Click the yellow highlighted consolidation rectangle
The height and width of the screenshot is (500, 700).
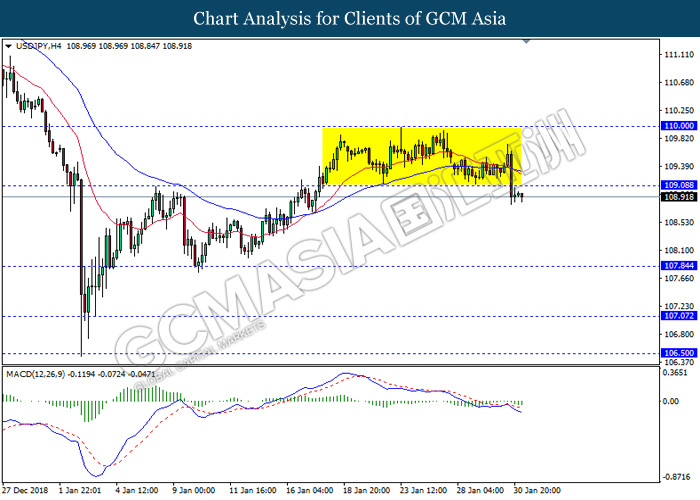(421, 156)
